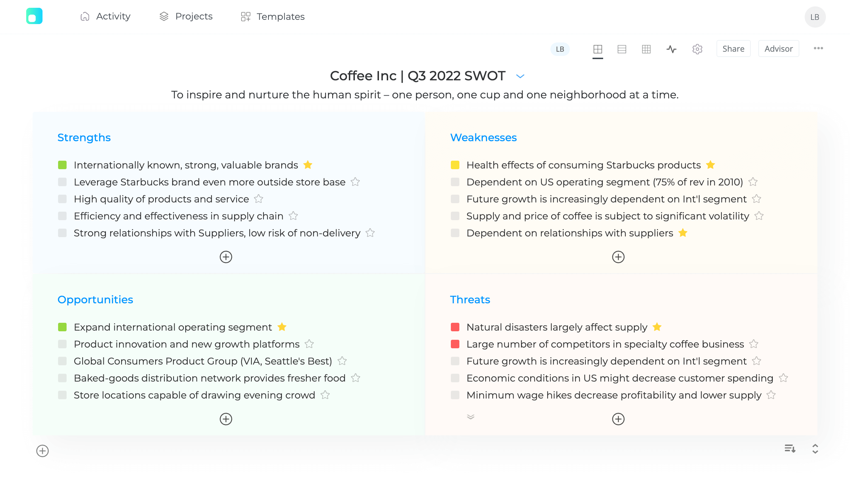Click the sort order icon at bottom right
The image size is (850, 504).
coord(790,449)
